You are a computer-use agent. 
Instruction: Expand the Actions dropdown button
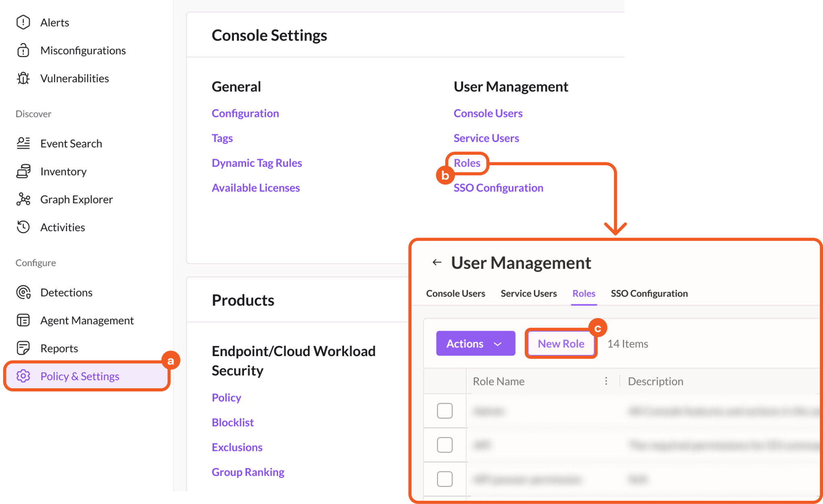pos(475,344)
